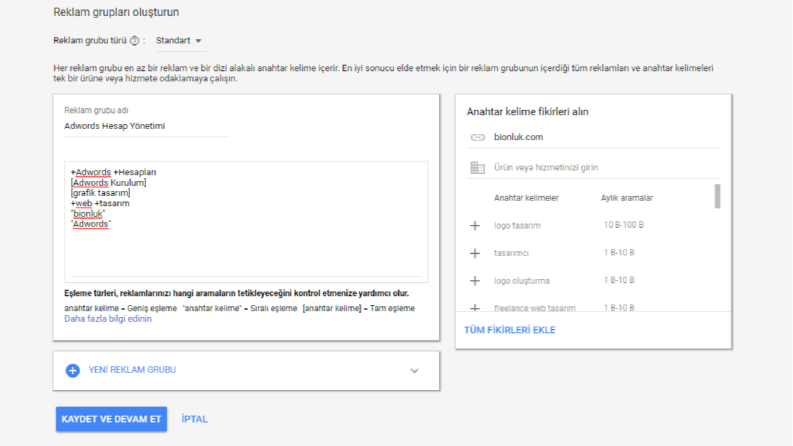This screenshot has height=446, width=793.
Task: Click inside the keywords text area
Action: (x=246, y=222)
